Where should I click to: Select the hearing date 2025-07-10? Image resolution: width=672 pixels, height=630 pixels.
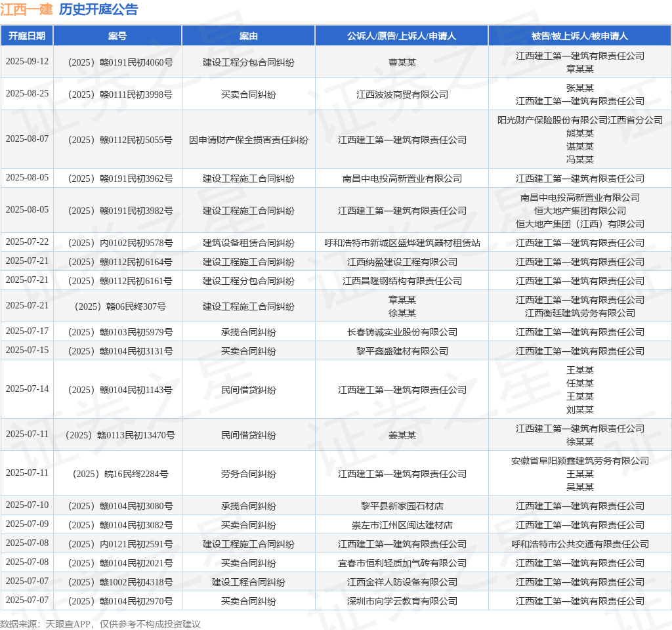click(x=27, y=505)
